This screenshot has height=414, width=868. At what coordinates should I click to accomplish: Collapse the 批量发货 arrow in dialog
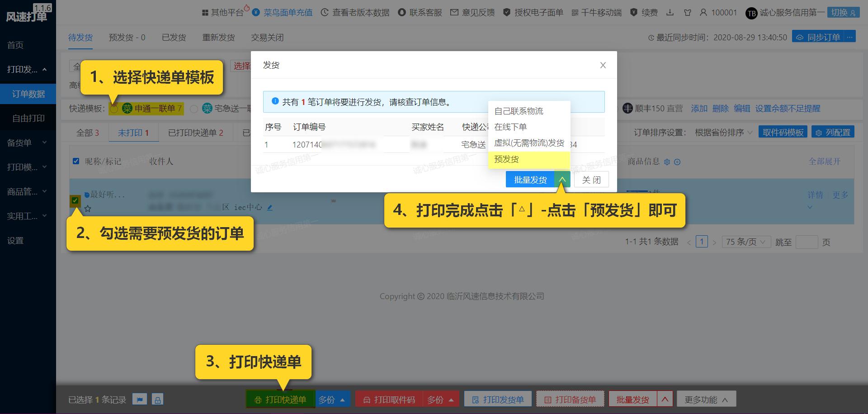pos(562,179)
